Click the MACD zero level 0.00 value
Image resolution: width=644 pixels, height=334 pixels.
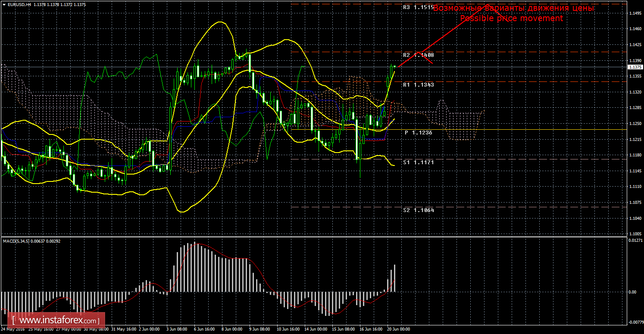click(x=632, y=292)
